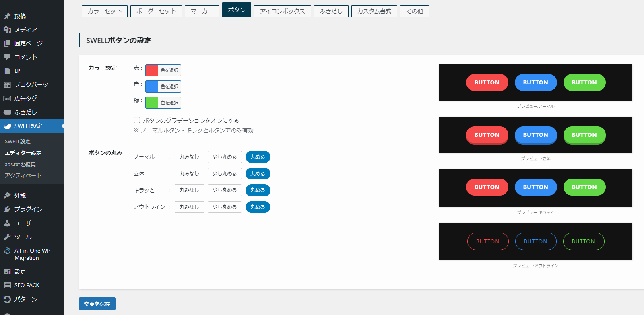The height and width of the screenshot is (315, 644).
Task: Click blue outlined BUTTON in アウトライン preview
Action: pyautogui.click(x=536, y=241)
